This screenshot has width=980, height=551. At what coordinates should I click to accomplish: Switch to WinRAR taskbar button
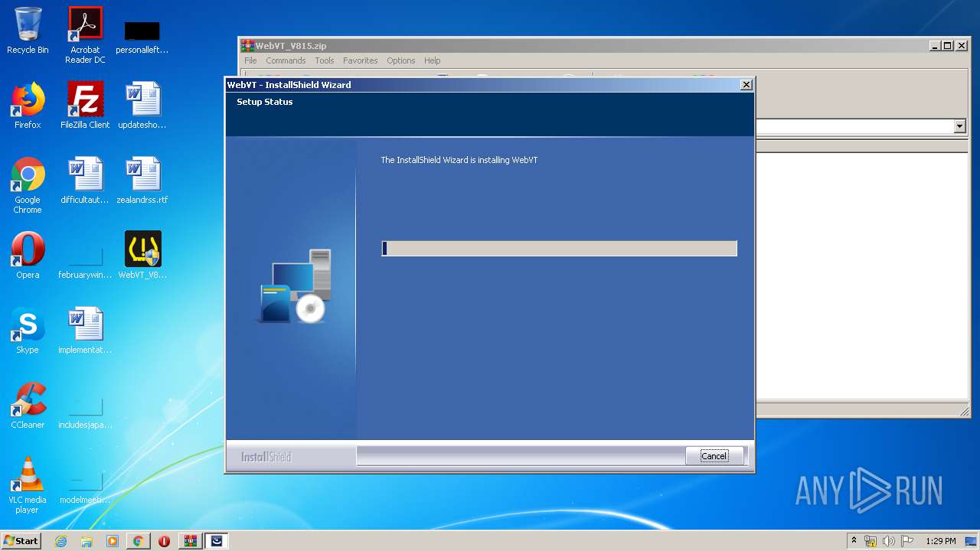pyautogui.click(x=190, y=541)
